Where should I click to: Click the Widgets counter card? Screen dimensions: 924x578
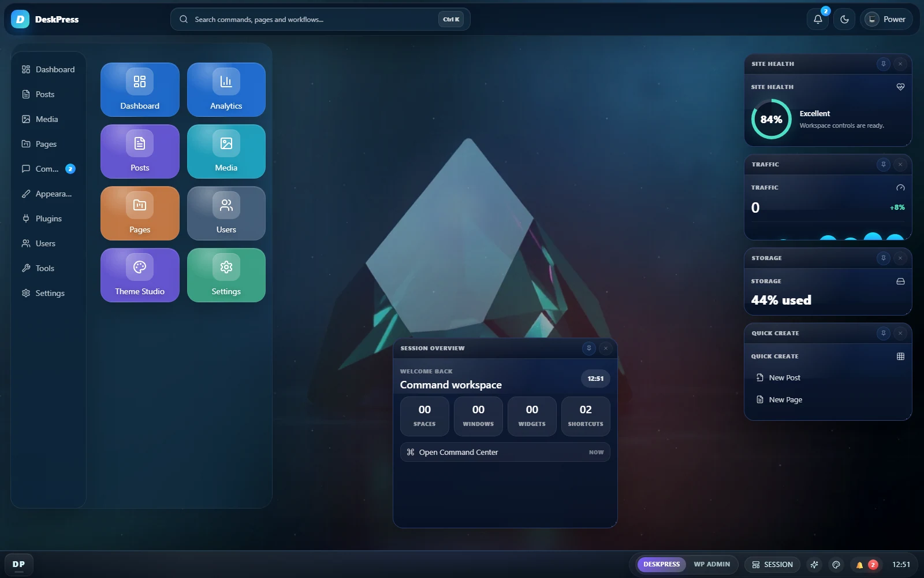point(532,416)
